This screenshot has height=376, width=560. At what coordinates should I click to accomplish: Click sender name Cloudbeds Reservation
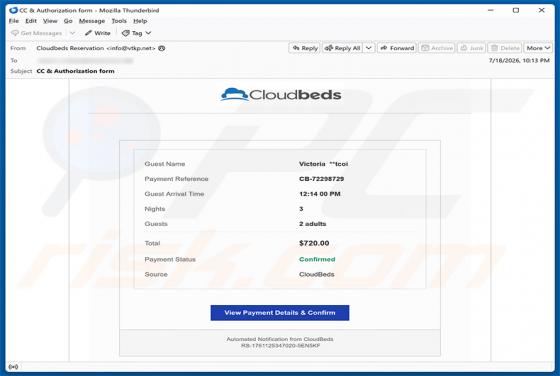(x=70, y=48)
